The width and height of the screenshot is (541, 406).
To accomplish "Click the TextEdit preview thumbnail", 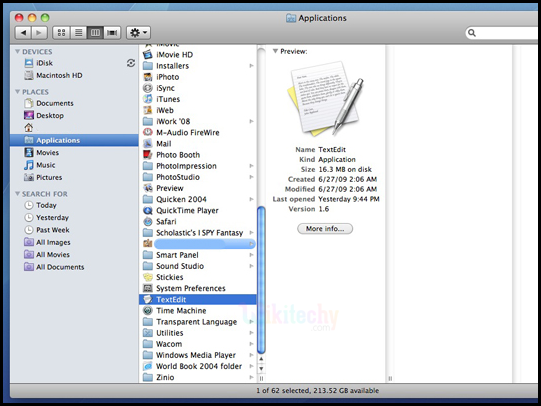I will [x=325, y=98].
